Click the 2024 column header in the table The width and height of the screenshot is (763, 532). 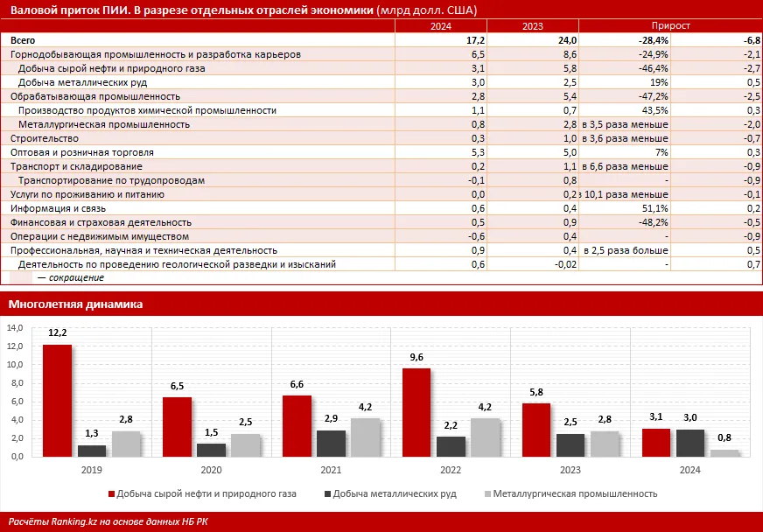440,28
